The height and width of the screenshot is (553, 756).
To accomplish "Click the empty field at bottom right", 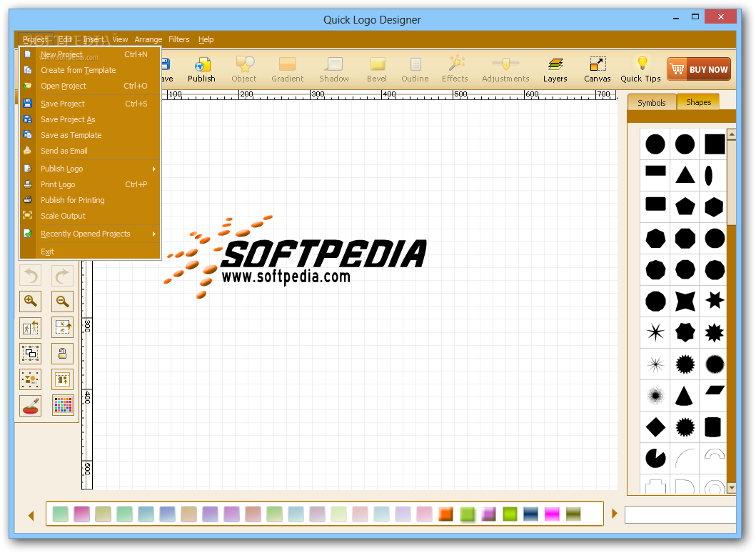I will point(680,515).
